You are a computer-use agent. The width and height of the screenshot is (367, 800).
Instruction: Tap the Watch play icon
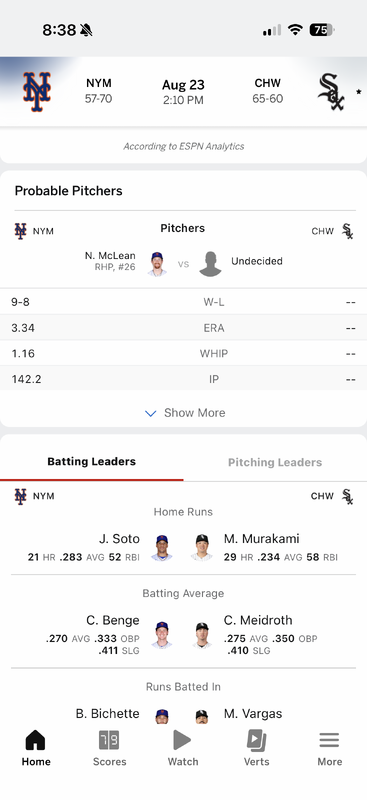(x=182, y=740)
